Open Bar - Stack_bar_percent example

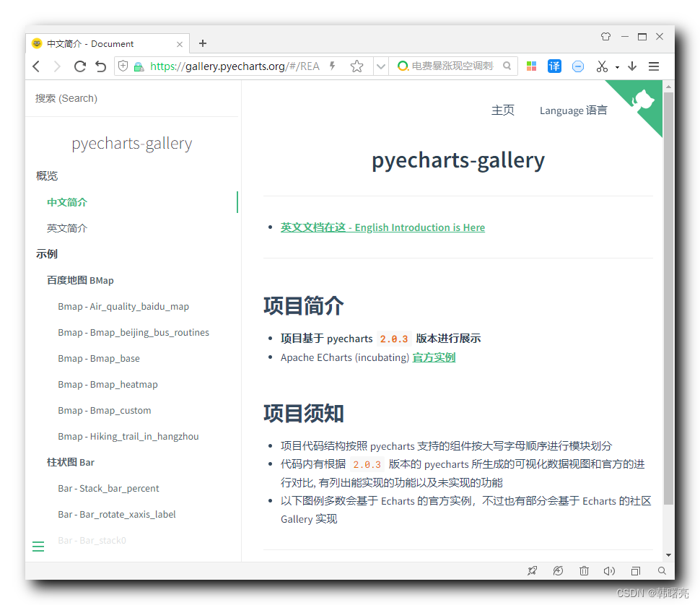(108, 488)
